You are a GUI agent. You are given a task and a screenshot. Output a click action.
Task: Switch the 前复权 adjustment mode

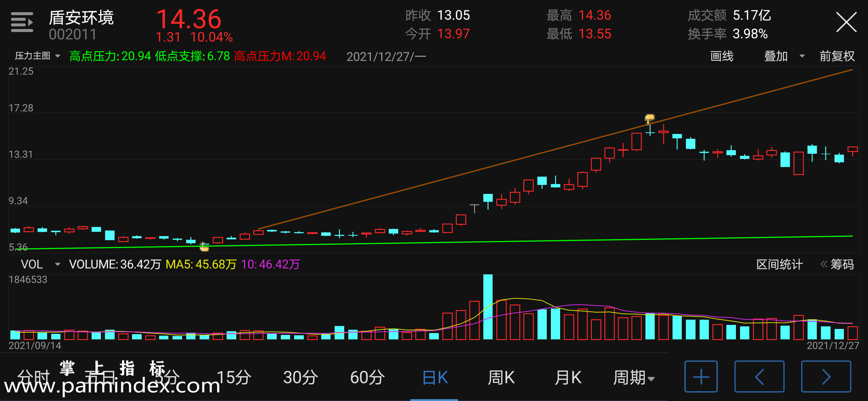pos(837,56)
